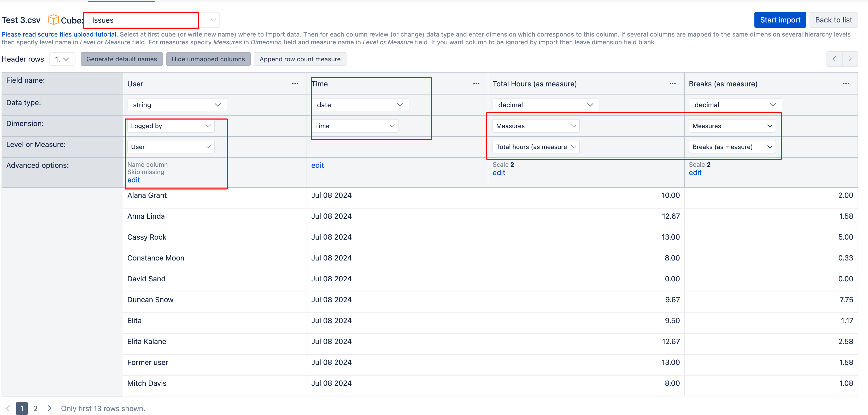Open Breaks (as measure) level dropdown
Image resolution: width=868 pixels, height=415 pixels.
point(732,146)
